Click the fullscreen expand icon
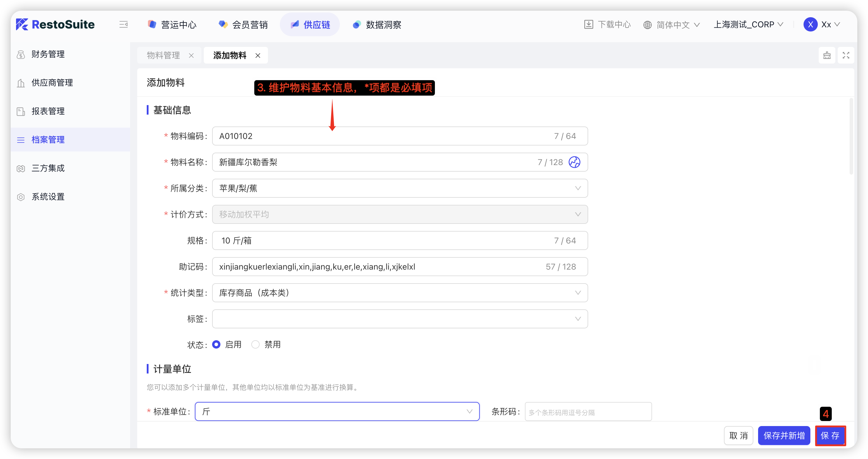Screen dimensions: 868x459 tap(846, 55)
